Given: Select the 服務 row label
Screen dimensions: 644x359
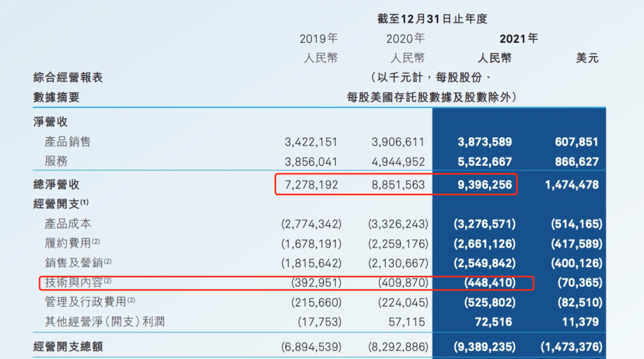Looking at the screenshot, I should coord(56,161).
